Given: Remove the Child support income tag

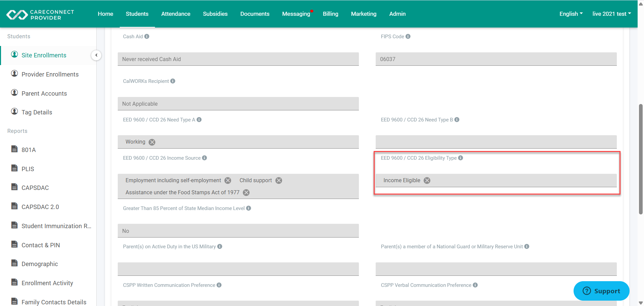Looking at the screenshot, I should [x=279, y=181].
